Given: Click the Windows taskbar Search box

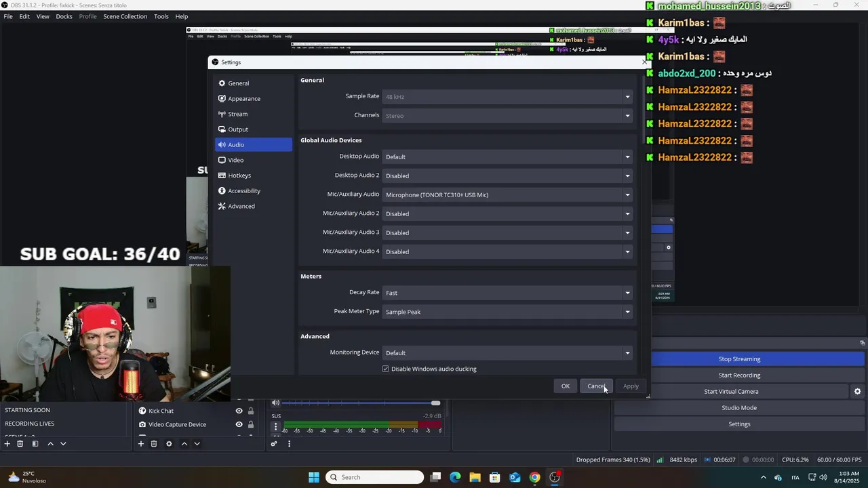Looking at the screenshot, I should [374, 477].
